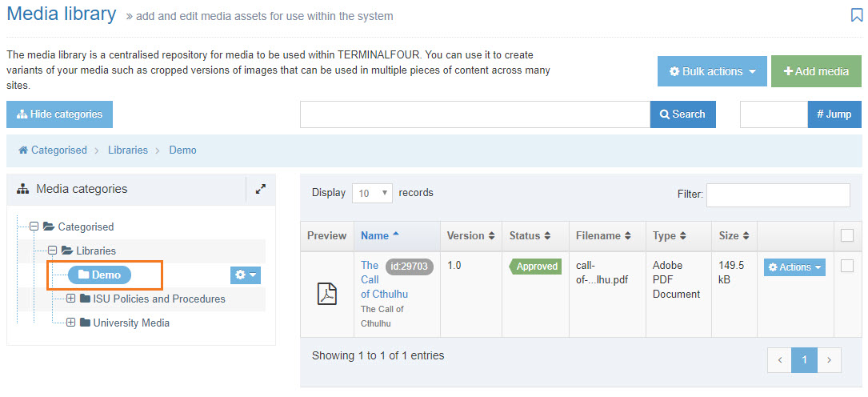Click the next page arrow

pos(830,360)
